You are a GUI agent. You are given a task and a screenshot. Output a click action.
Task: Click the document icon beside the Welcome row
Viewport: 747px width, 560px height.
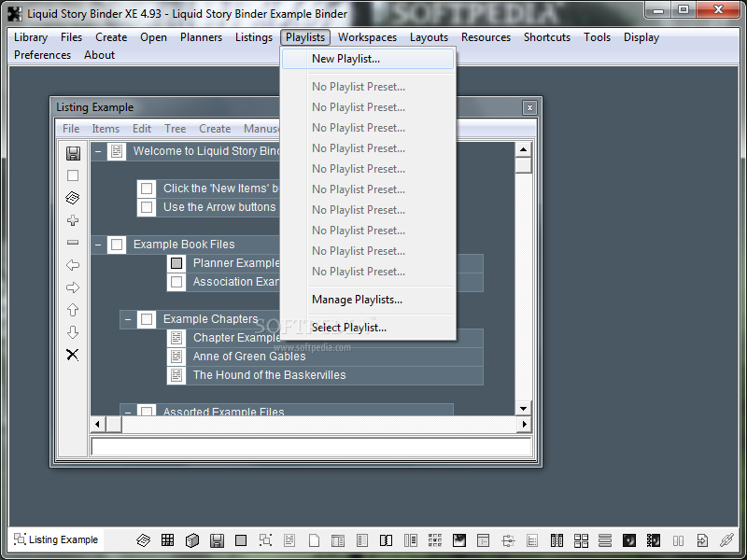pyautogui.click(x=117, y=151)
